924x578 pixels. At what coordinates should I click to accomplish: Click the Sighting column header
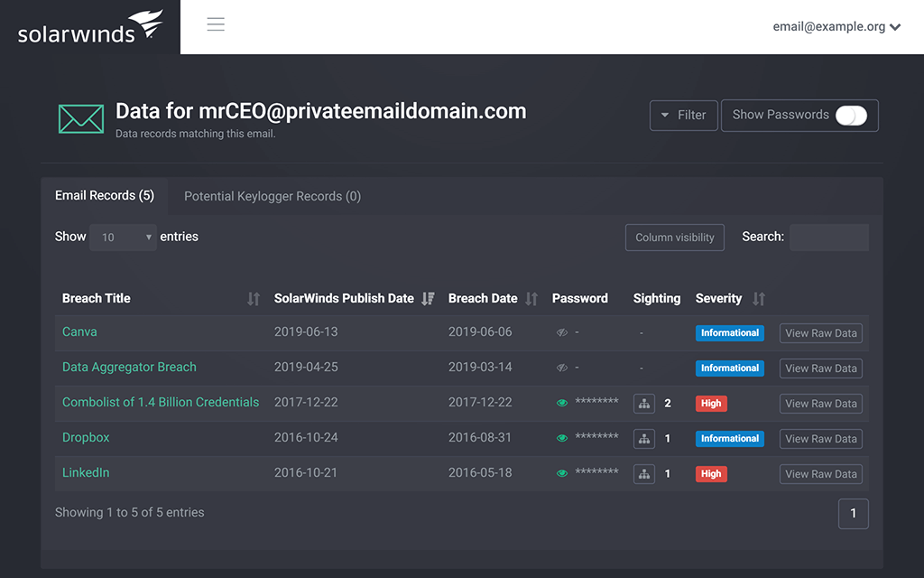point(657,298)
